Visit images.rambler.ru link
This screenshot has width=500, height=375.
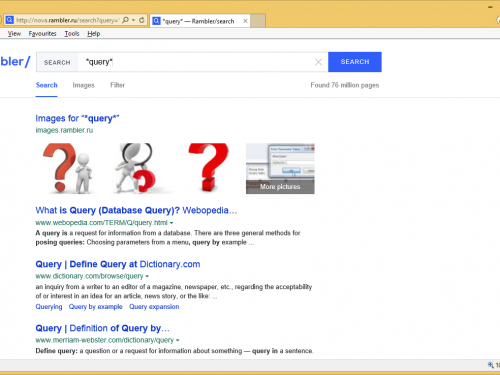tap(64, 130)
